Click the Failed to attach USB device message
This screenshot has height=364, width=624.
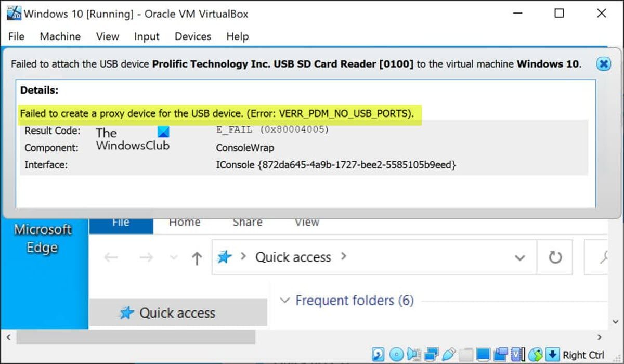(296, 64)
